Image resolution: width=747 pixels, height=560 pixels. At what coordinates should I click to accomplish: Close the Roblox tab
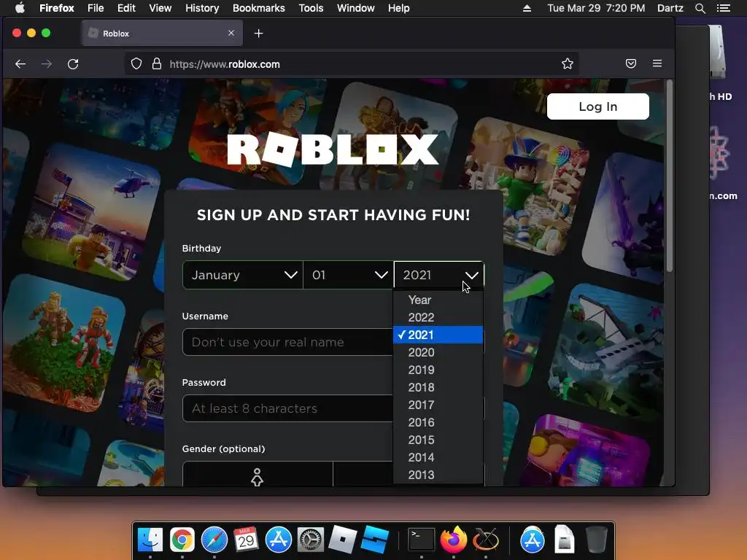tap(231, 33)
